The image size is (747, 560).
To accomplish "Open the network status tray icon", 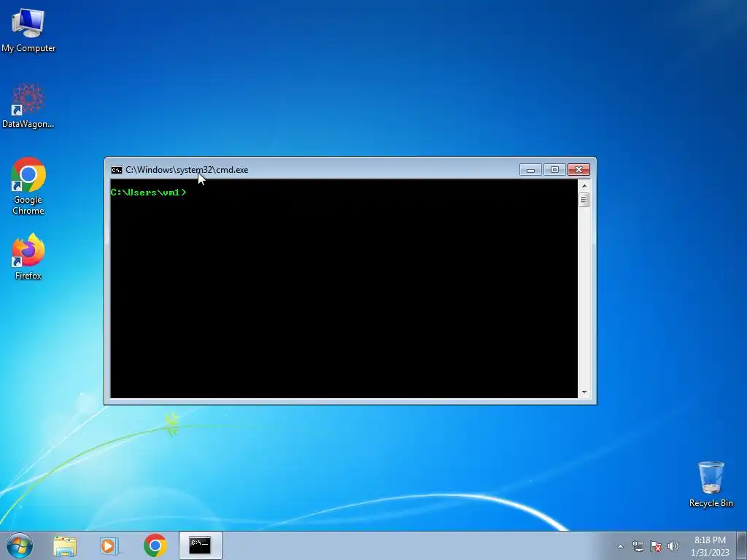I will tap(638, 546).
